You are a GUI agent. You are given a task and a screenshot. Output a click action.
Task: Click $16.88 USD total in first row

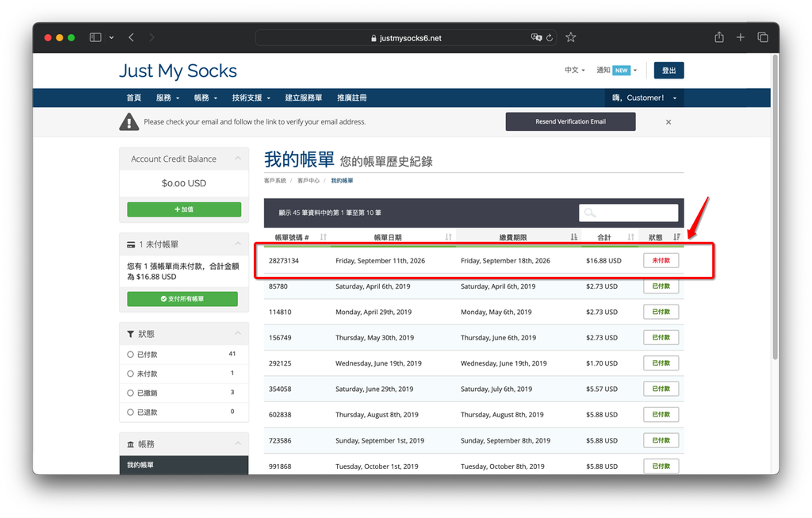point(603,260)
